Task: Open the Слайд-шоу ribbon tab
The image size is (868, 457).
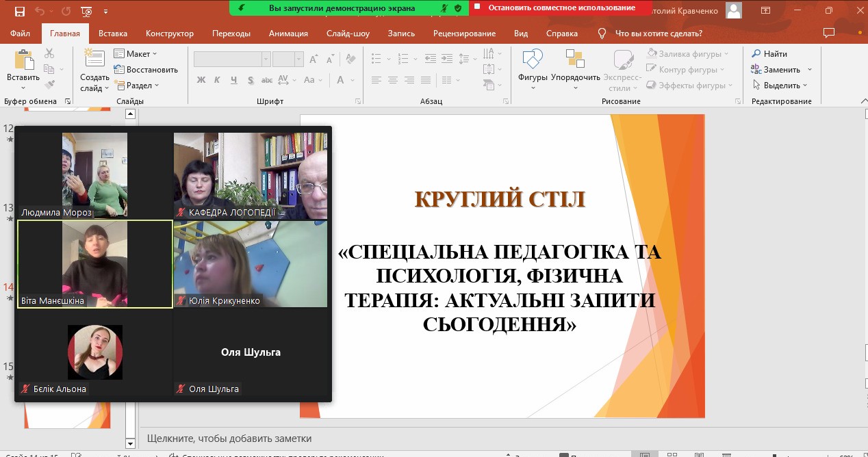Action: 348,34
